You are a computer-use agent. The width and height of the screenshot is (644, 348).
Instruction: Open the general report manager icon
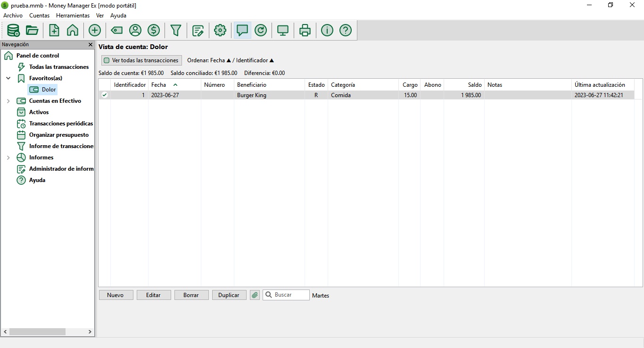tap(198, 30)
